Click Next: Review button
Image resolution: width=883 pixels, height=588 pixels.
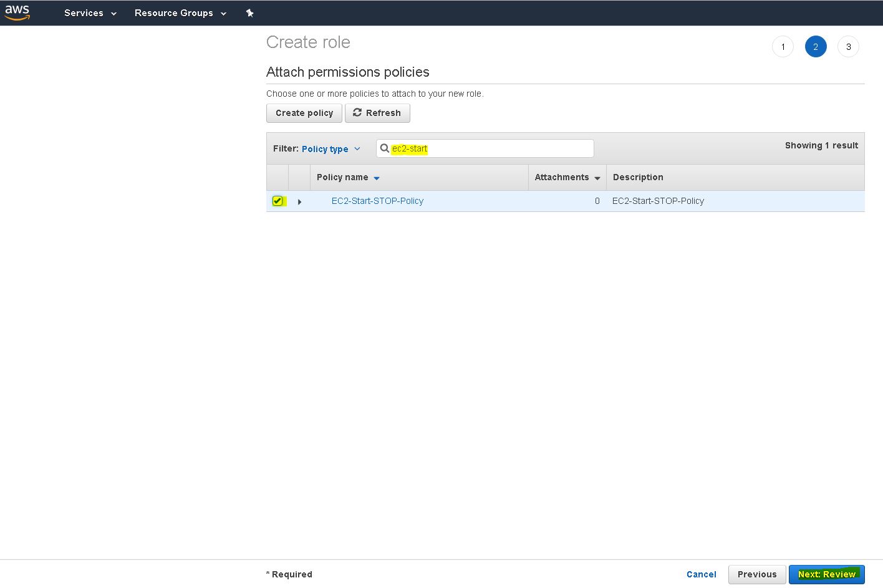point(826,574)
